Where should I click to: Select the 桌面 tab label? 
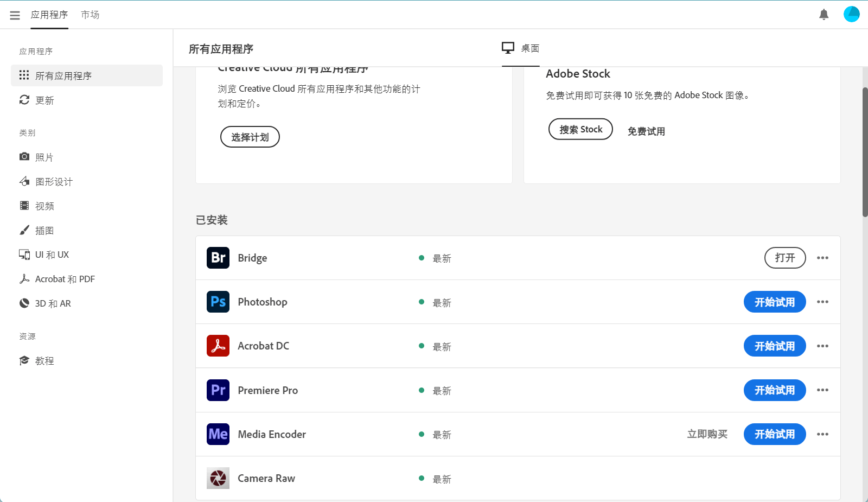(530, 48)
